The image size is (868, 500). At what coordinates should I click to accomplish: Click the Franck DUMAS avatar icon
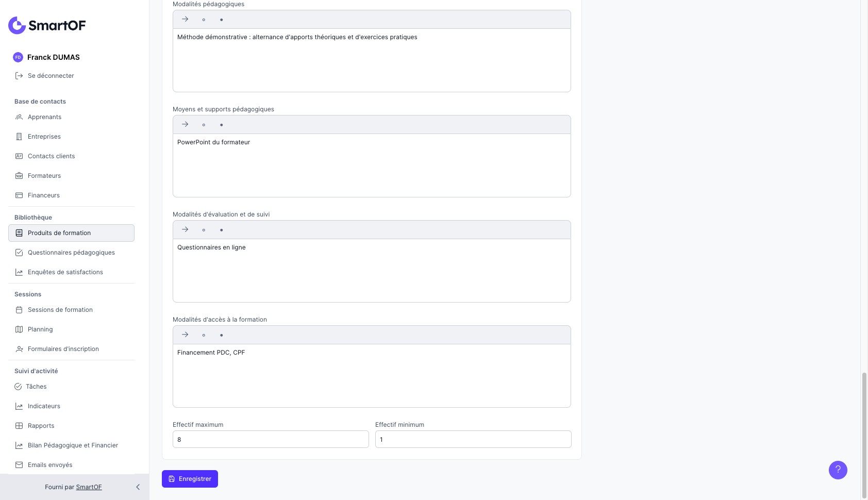pos(18,57)
